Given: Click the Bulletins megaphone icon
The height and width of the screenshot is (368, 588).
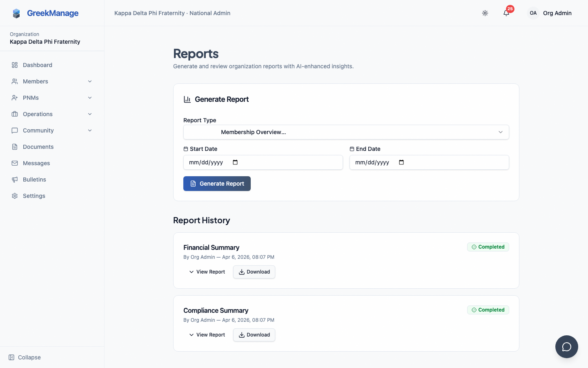Looking at the screenshot, I should [15, 180].
